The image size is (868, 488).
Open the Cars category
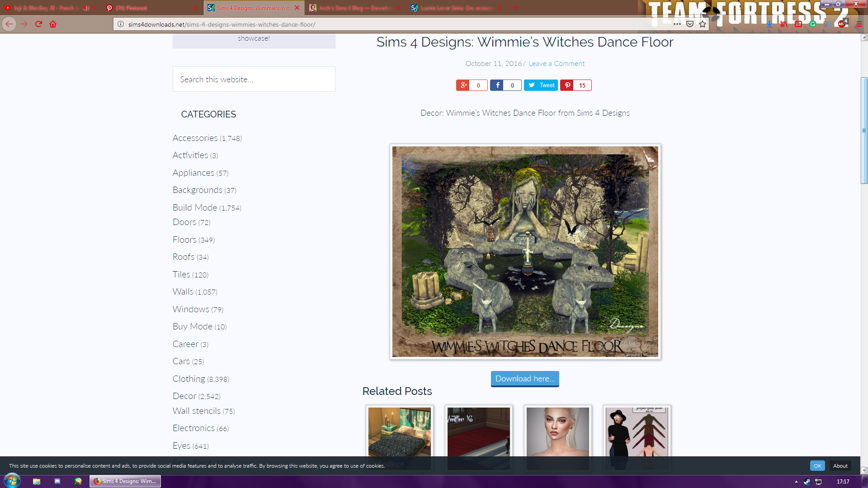pyautogui.click(x=181, y=361)
